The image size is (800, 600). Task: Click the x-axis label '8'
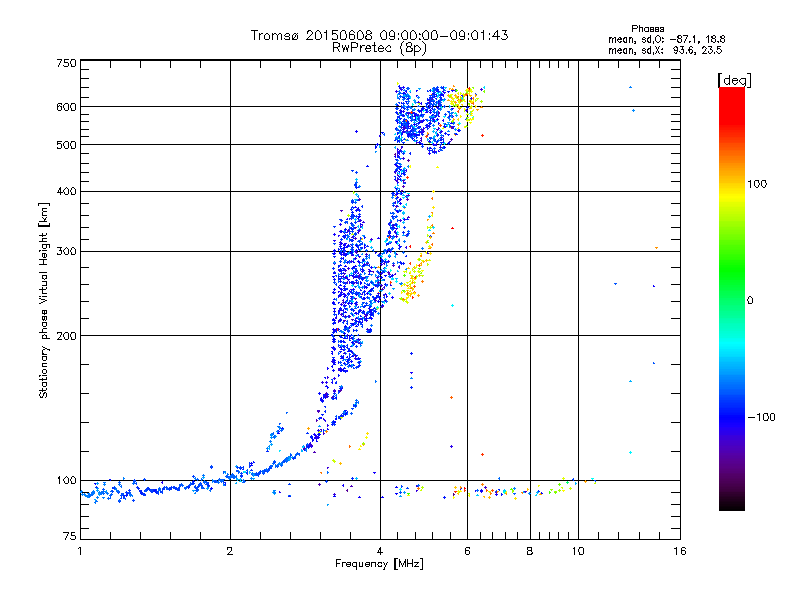tap(530, 551)
